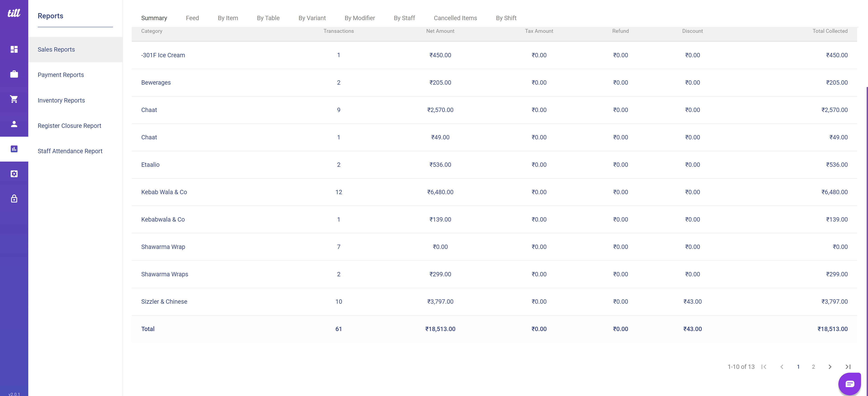Viewport: 868px width, 396px height.
Task: Go to next page arrow
Action: coord(830,367)
